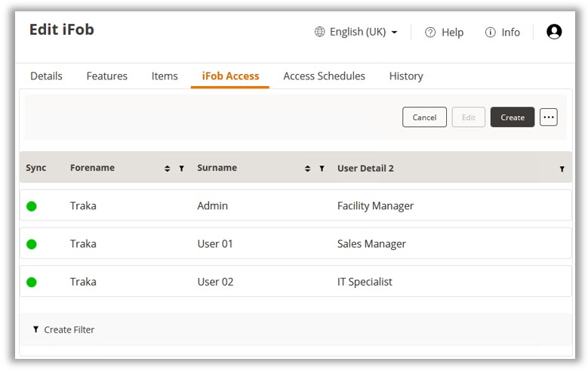Click the Cancel button
This screenshot has width=588, height=374.
coord(424,117)
